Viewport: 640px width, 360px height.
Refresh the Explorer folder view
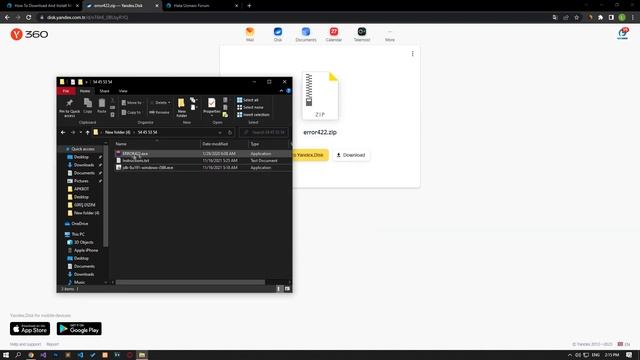[x=230, y=132]
